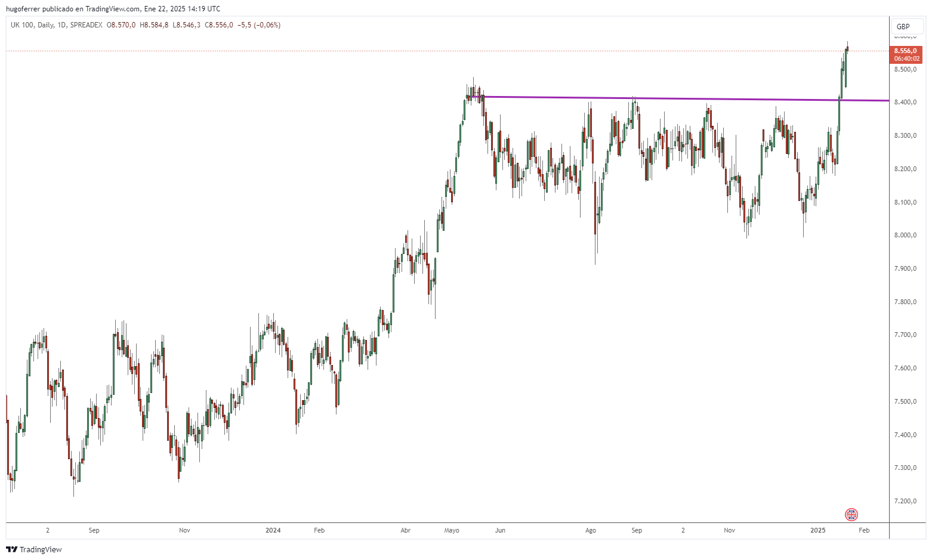The height and width of the screenshot is (560, 932).
Task: Click the TradingView logo in the footer
Action: (34, 549)
